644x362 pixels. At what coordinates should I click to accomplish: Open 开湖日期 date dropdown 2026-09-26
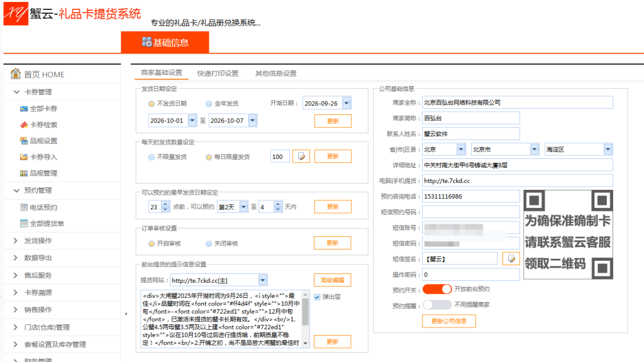[x=347, y=103]
